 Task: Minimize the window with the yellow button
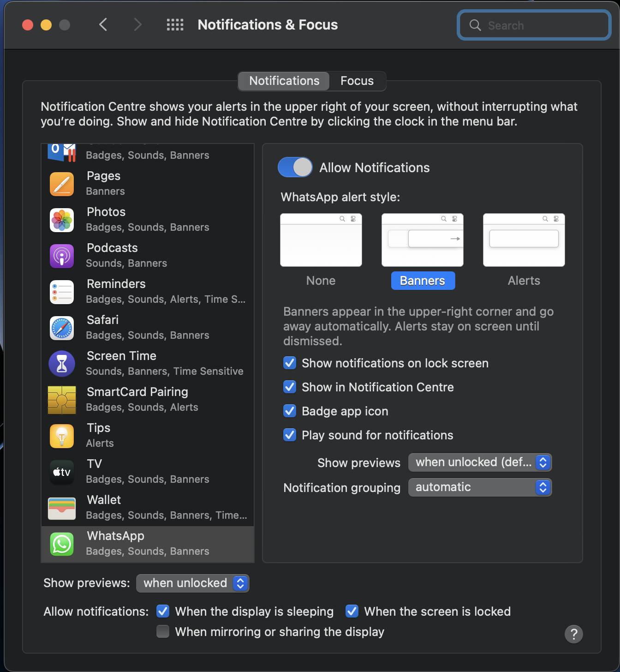pyautogui.click(x=46, y=24)
